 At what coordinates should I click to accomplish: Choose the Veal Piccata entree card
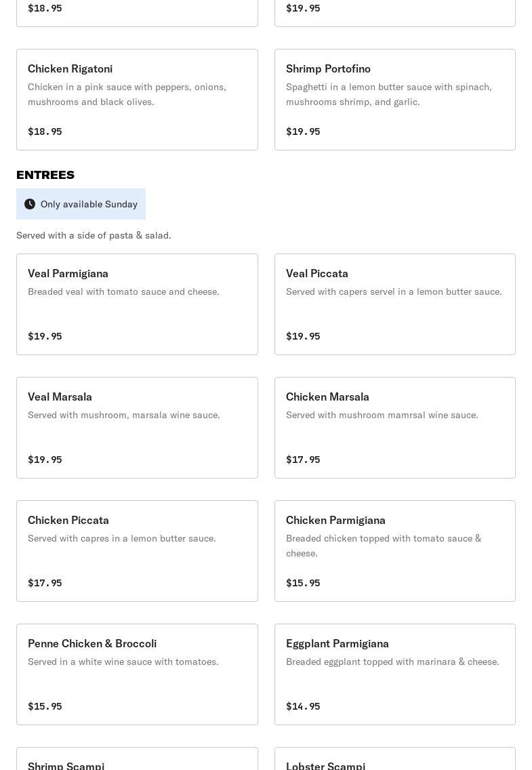click(x=394, y=304)
